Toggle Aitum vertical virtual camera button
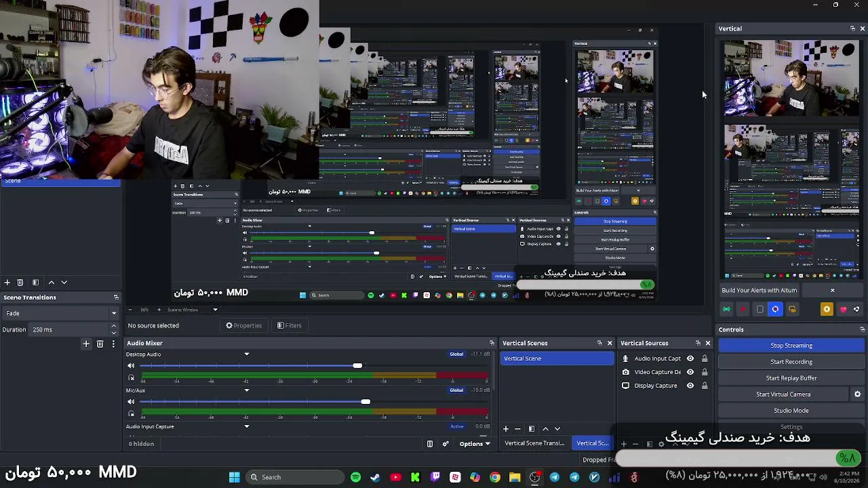This screenshot has width=868, height=488. pyautogui.click(x=759, y=309)
